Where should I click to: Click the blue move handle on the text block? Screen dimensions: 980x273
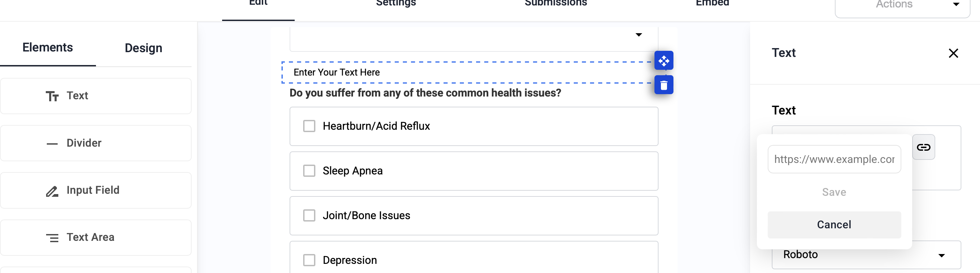pyautogui.click(x=664, y=60)
